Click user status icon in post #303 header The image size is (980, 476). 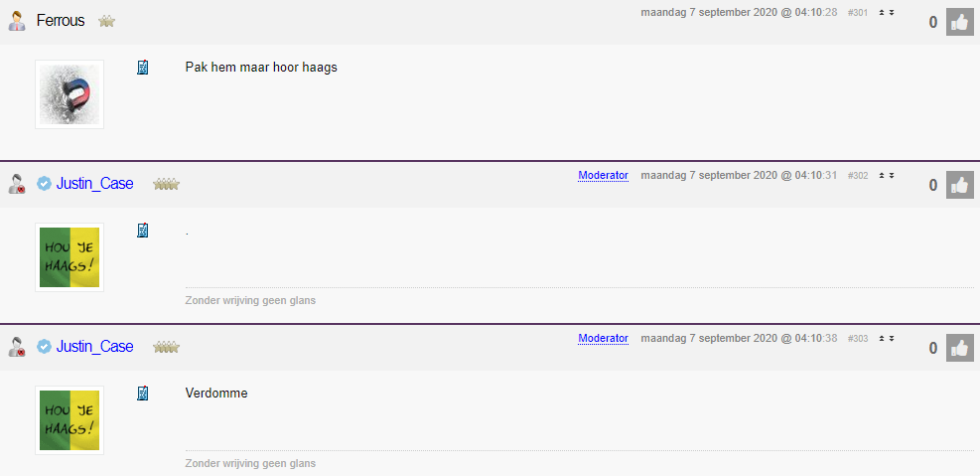pos(17,347)
